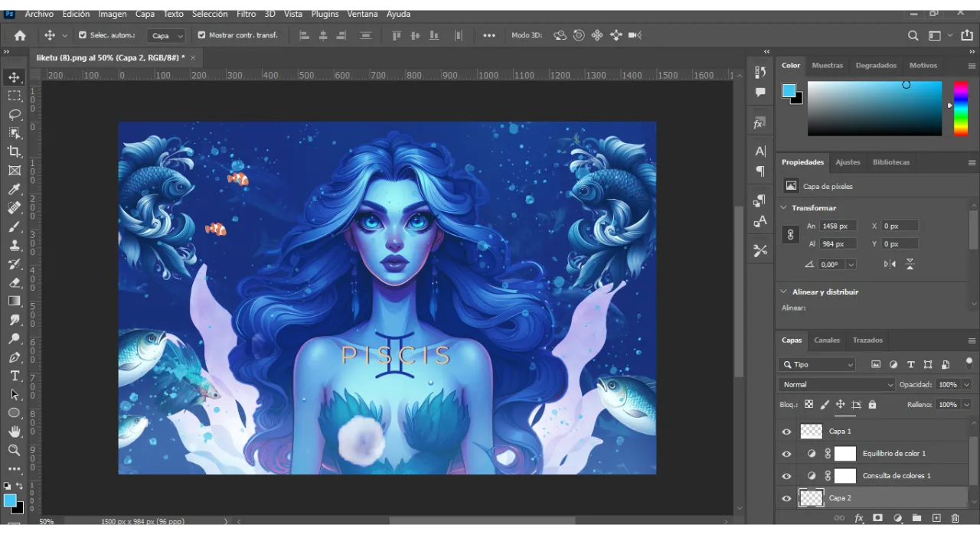Screen dimensions: 980x551
Task: Create a new layer with plus icon
Action: click(936, 518)
